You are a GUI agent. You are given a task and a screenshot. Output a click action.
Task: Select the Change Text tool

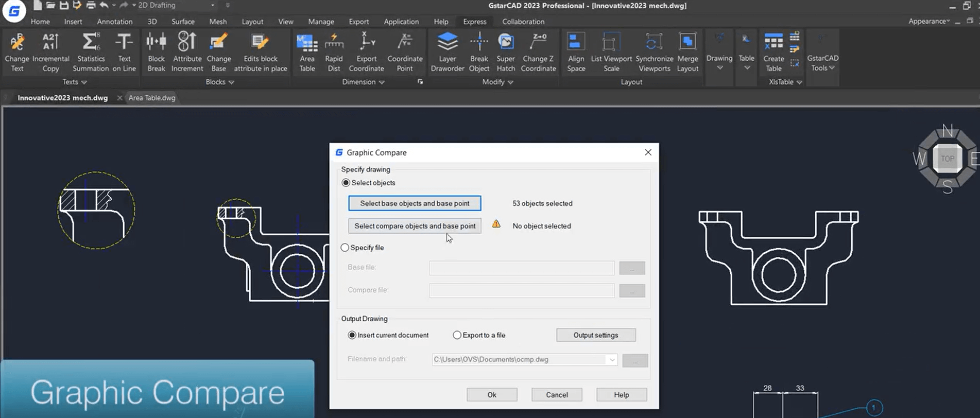click(17, 52)
